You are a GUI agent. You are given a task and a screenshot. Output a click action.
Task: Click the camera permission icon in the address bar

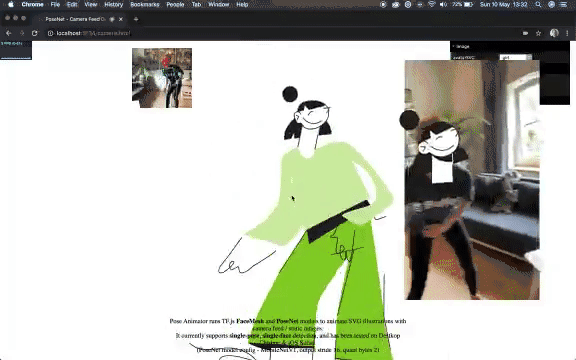(x=525, y=33)
